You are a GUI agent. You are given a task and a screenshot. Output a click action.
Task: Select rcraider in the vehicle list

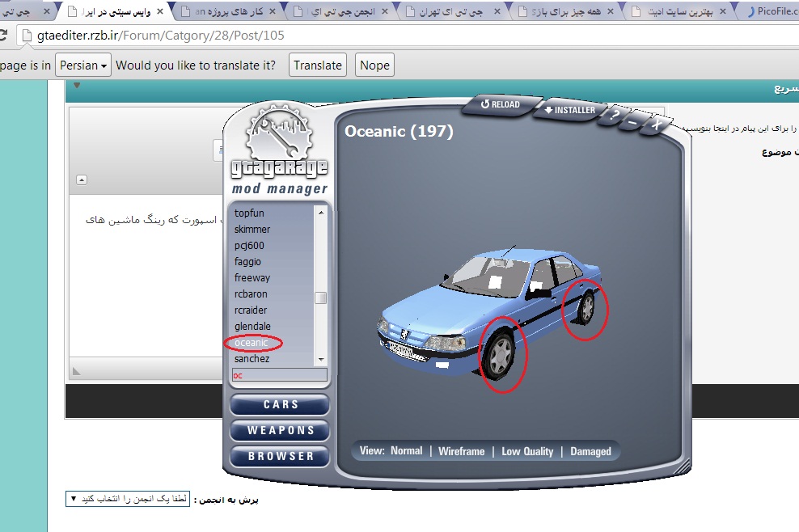coord(251,310)
